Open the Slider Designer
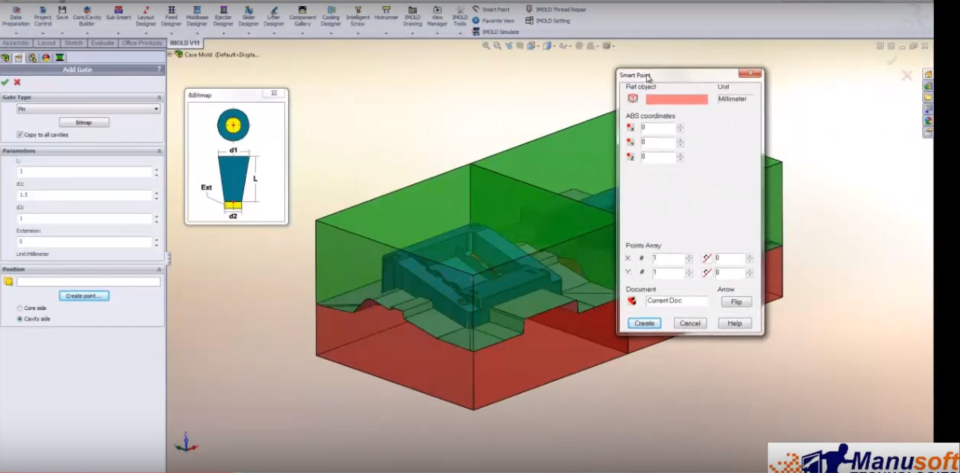 coord(249,17)
